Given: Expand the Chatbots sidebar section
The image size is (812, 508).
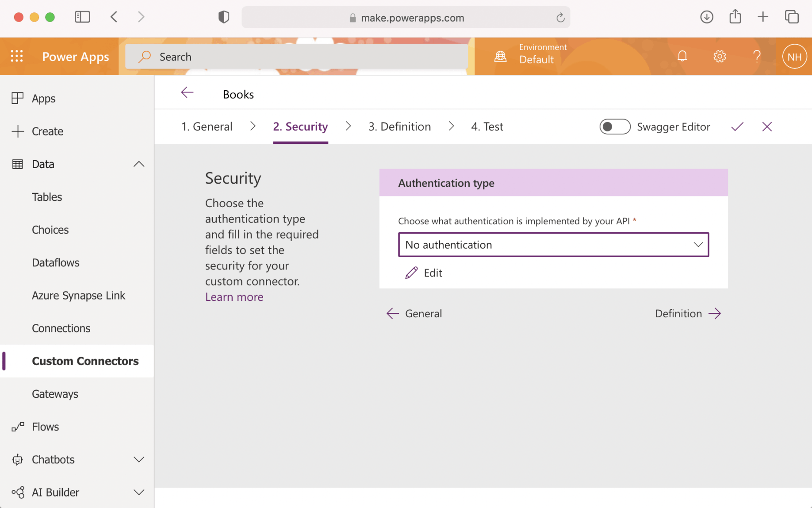Looking at the screenshot, I should tap(139, 459).
